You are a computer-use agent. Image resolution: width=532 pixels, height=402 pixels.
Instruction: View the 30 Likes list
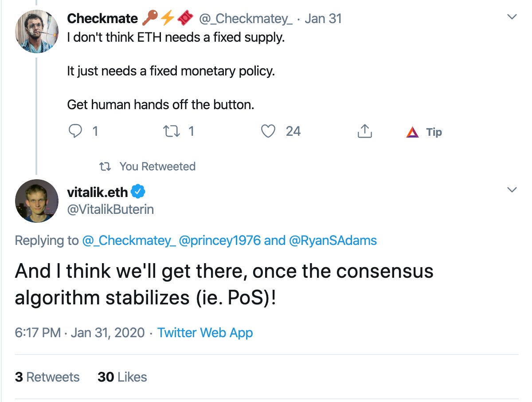(122, 377)
